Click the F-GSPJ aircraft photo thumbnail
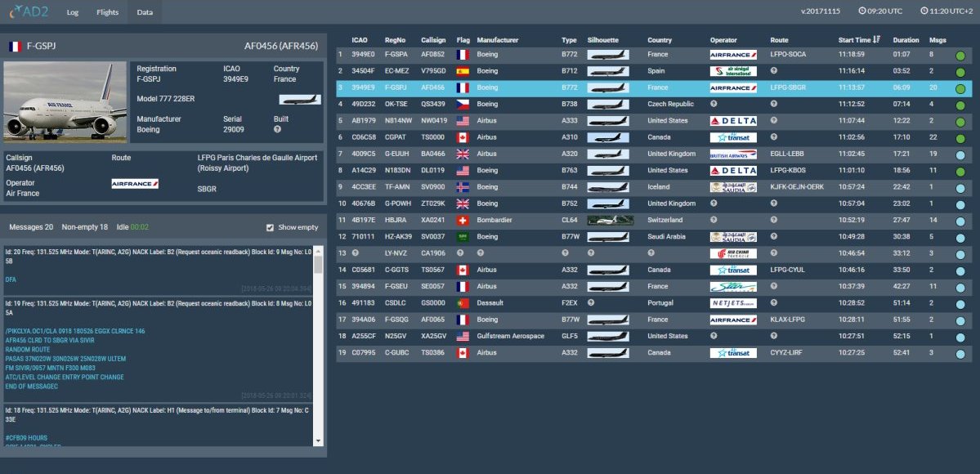980x474 pixels. [65, 102]
